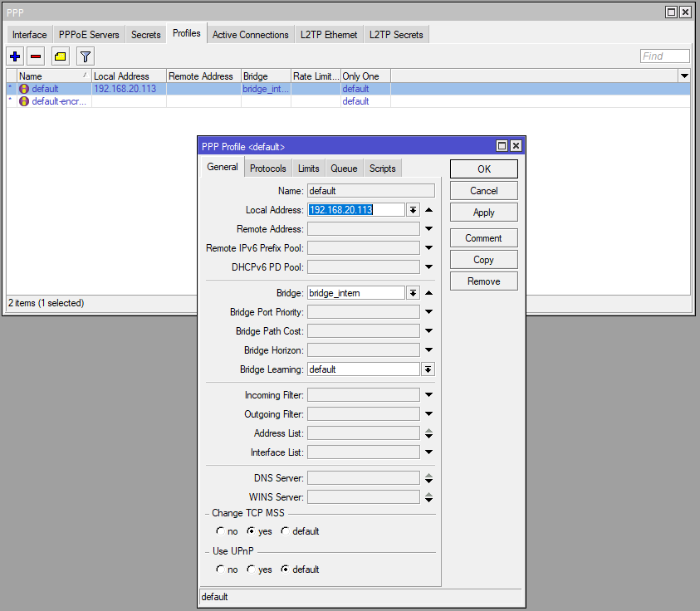Switch to the PPPoE Servers tab
The image size is (700, 611).
89,35
